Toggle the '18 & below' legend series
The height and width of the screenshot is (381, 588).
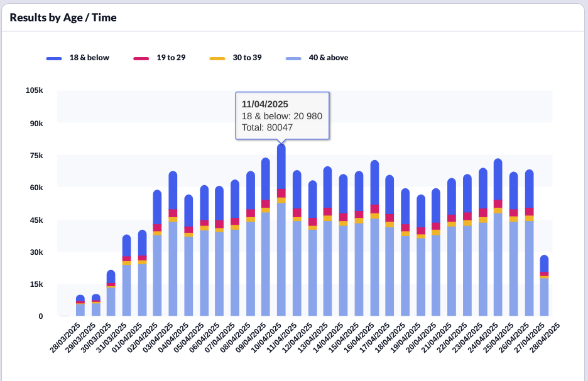pyautogui.click(x=89, y=58)
